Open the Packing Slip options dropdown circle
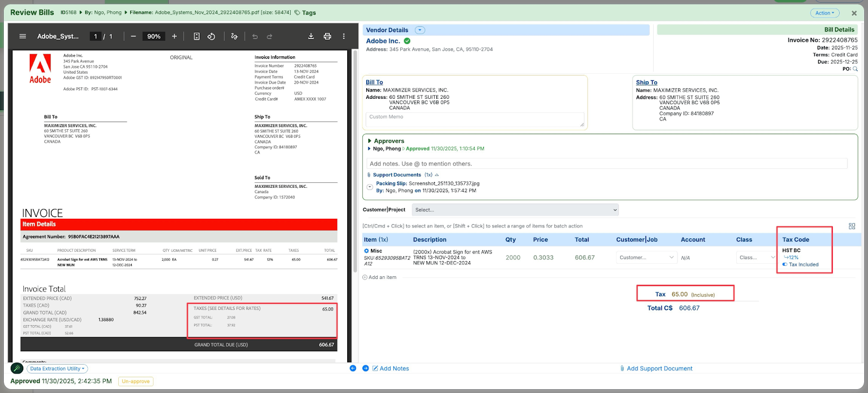The image size is (868, 393). 370,187
